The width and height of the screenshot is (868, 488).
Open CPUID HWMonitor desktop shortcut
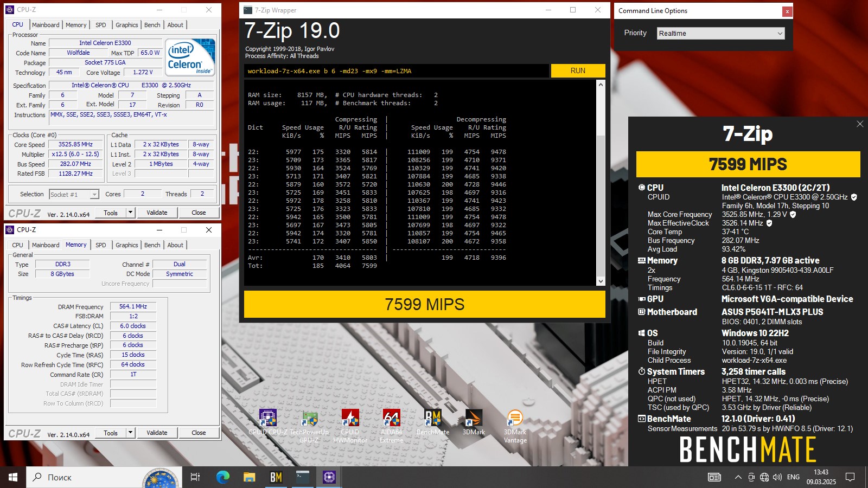(x=350, y=426)
